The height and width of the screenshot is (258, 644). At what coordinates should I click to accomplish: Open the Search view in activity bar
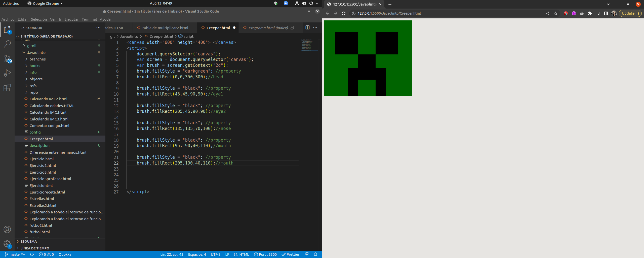[7, 44]
